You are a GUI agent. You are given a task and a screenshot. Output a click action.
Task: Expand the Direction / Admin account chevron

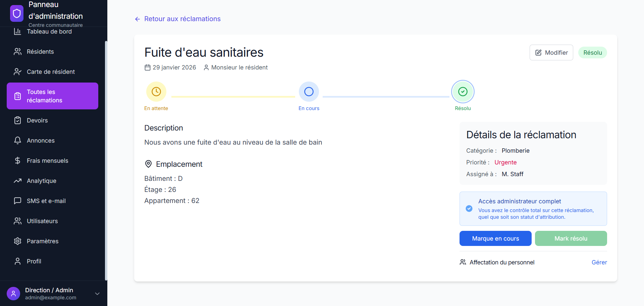pos(97,294)
